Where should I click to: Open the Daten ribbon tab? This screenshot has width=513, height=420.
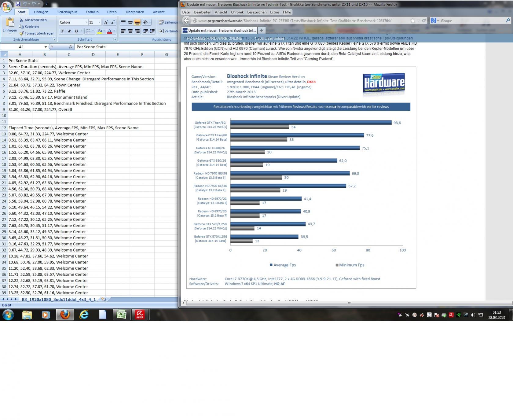(112, 12)
